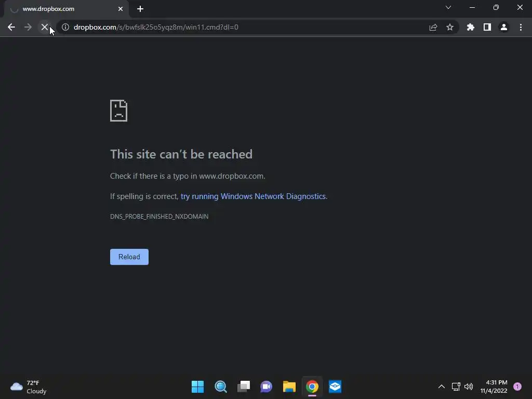The width and height of the screenshot is (532, 399).
Task: Stop loading the page
Action: coord(45,27)
